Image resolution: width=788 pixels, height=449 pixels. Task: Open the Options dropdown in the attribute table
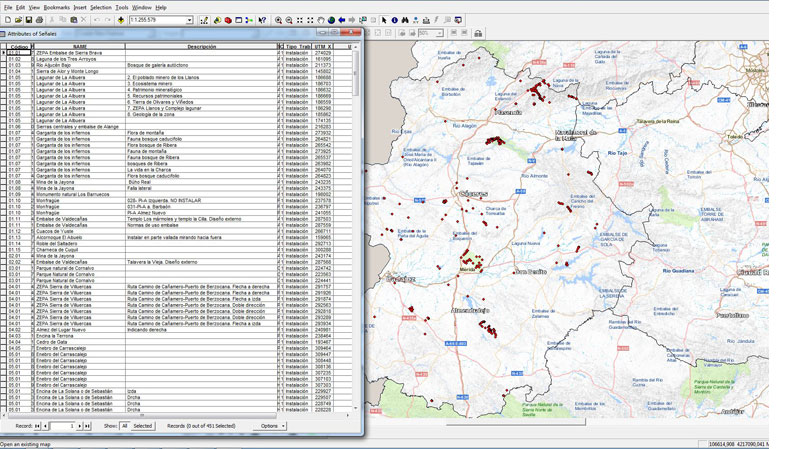coord(269,426)
